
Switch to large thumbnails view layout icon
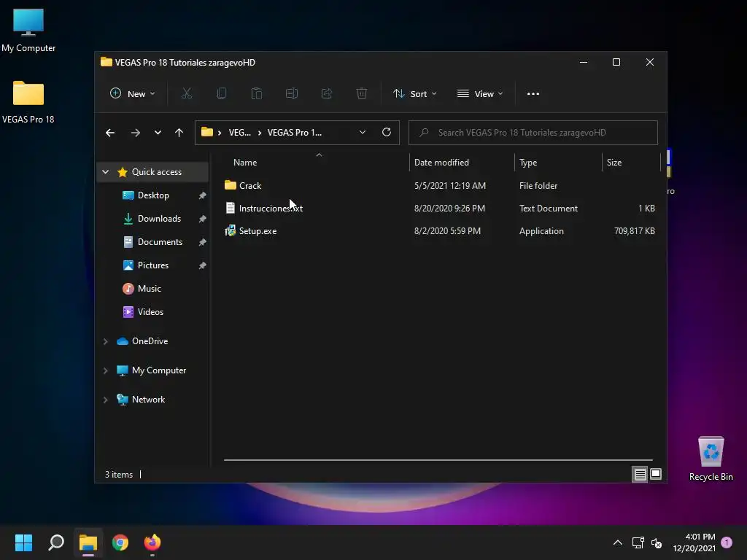[x=656, y=474]
